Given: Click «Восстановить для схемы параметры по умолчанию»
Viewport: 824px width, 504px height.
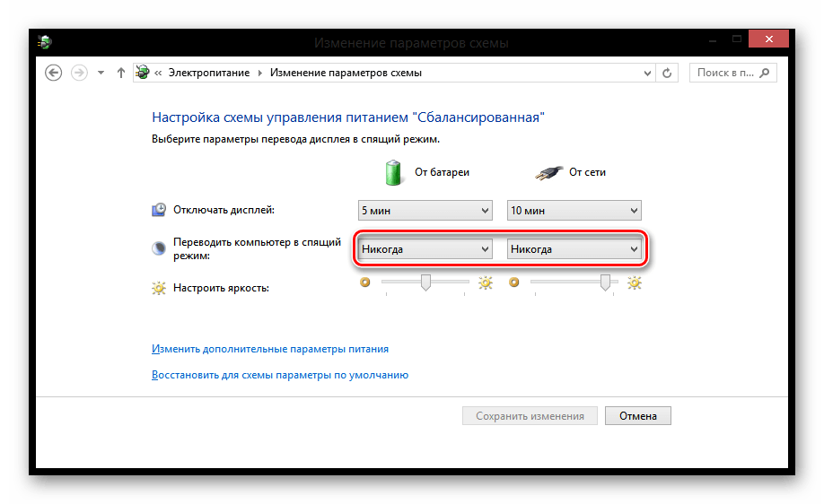Looking at the screenshot, I should tap(280, 376).
